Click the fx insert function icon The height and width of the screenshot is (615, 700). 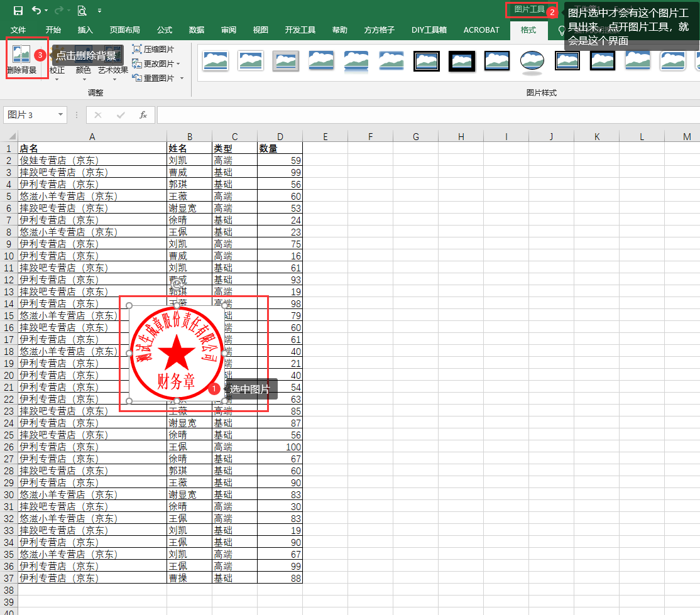click(x=143, y=115)
